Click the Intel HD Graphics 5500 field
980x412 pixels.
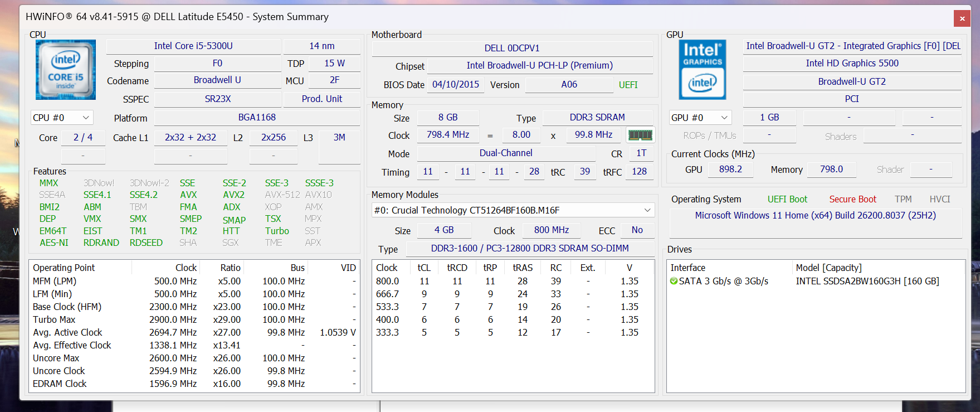(x=852, y=63)
